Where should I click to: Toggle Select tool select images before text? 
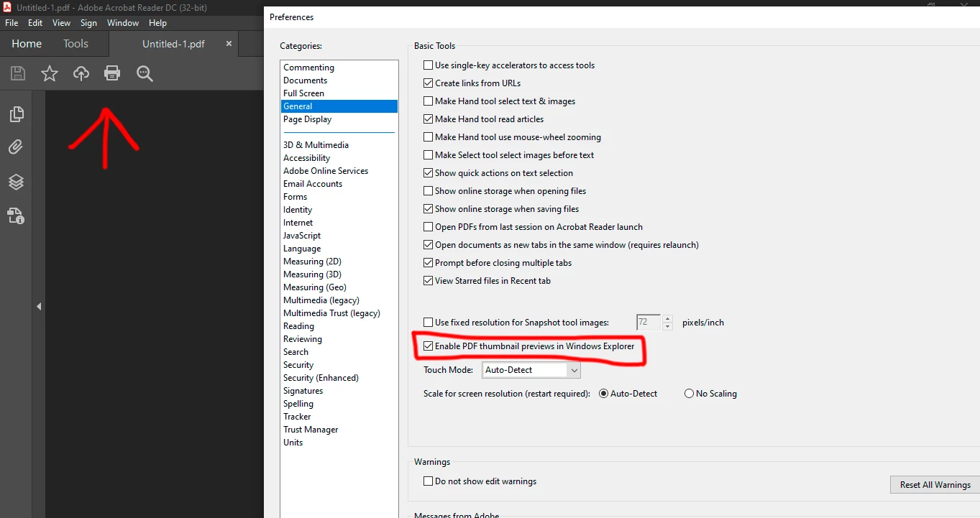coord(429,155)
